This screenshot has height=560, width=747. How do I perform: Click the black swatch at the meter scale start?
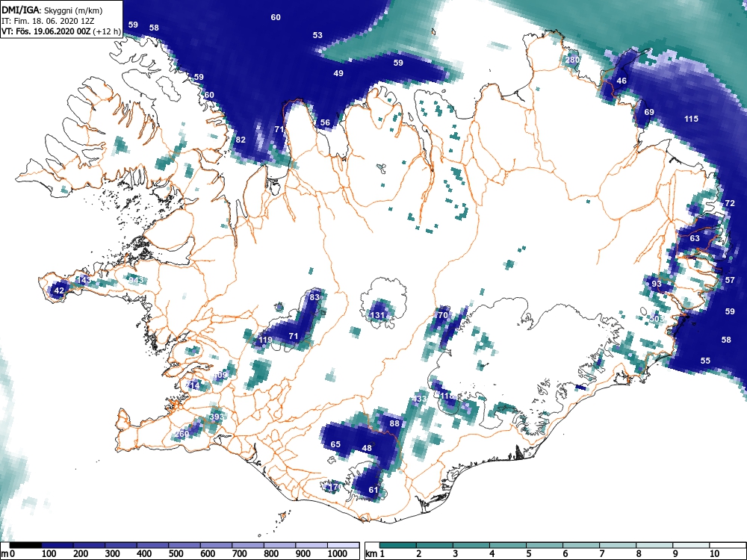pyautogui.click(x=25, y=545)
